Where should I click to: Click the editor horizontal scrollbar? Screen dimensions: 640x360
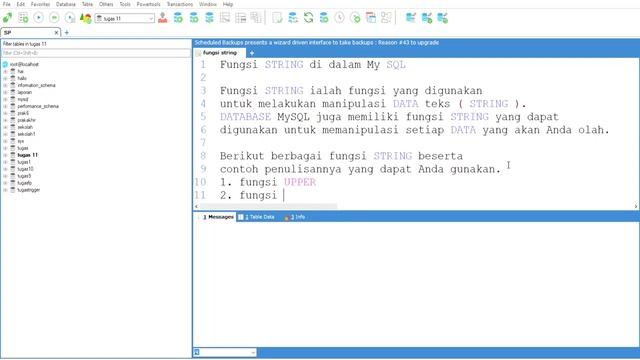[x=269, y=207]
